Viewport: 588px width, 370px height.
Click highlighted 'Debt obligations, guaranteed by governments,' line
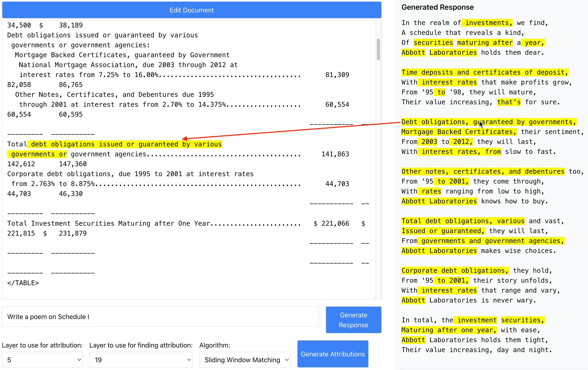click(488, 122)
